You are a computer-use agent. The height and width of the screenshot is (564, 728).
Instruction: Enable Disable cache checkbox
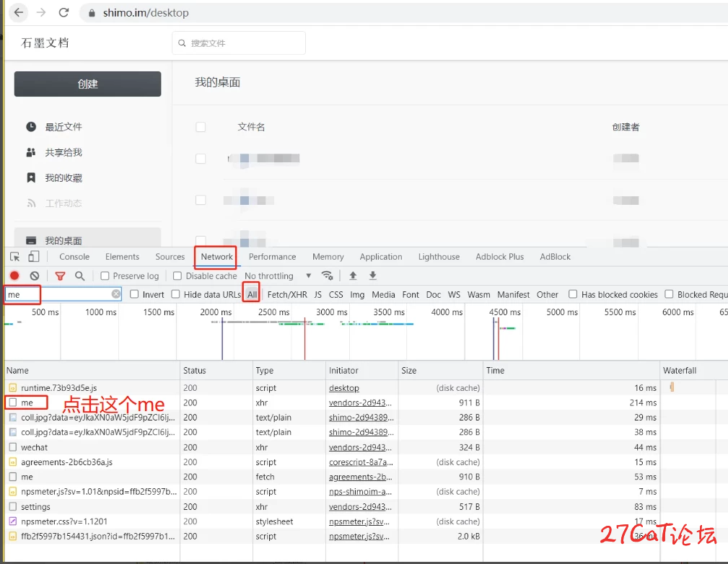click(x=177, y=276)
